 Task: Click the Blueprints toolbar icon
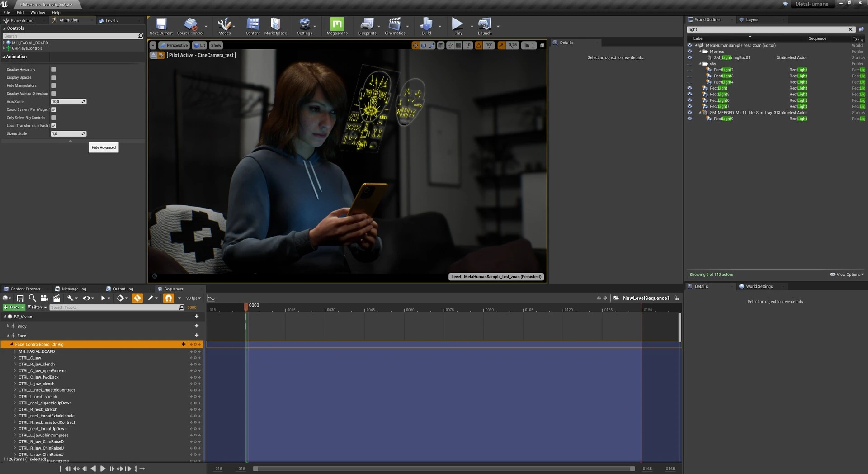click(367, 24)
